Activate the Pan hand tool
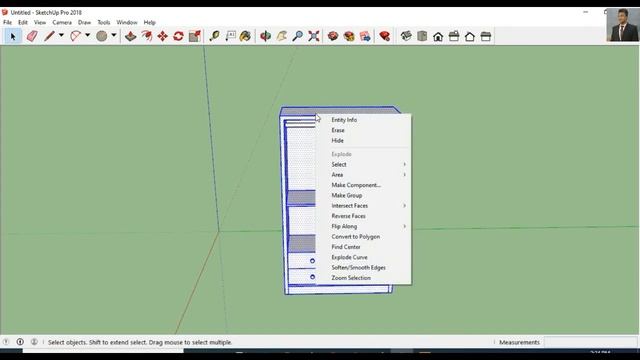The height and width of the screenshot is (360, 640). 282,36
